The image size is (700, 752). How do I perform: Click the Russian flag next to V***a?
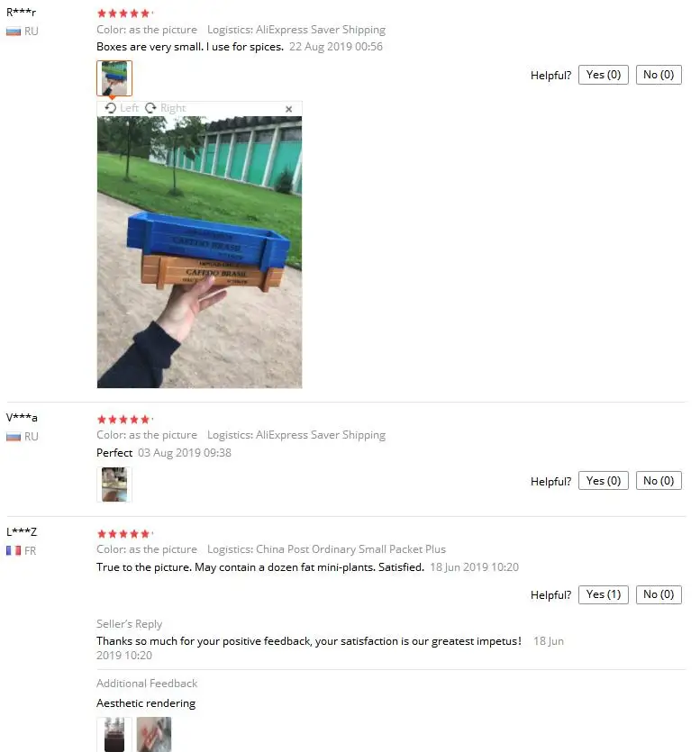click(14, 437)
